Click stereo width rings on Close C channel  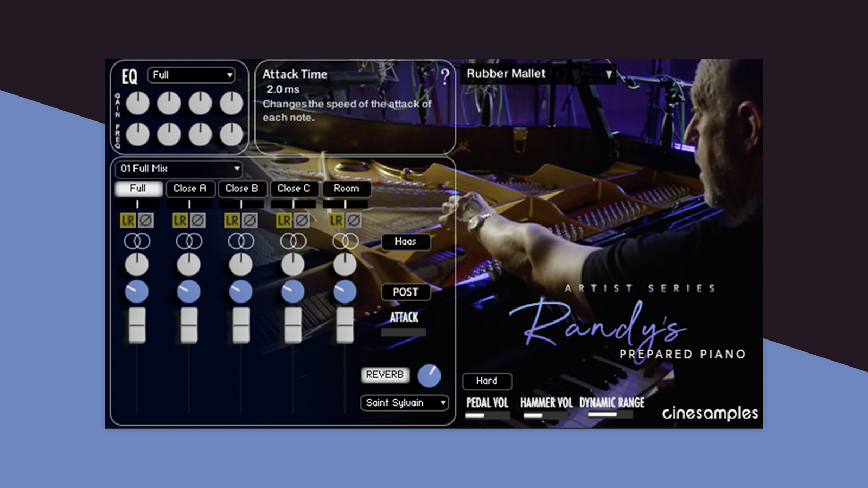pyautogui.click(x=293, y=241)
